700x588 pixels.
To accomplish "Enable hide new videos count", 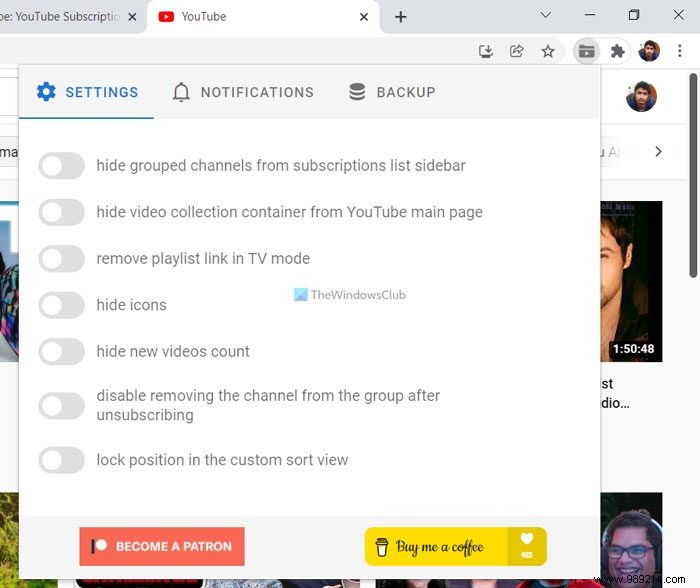I will (61, 351).
